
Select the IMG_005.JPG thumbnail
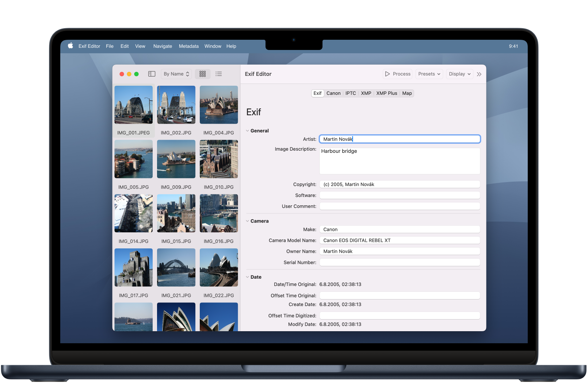tap(133, 159)
